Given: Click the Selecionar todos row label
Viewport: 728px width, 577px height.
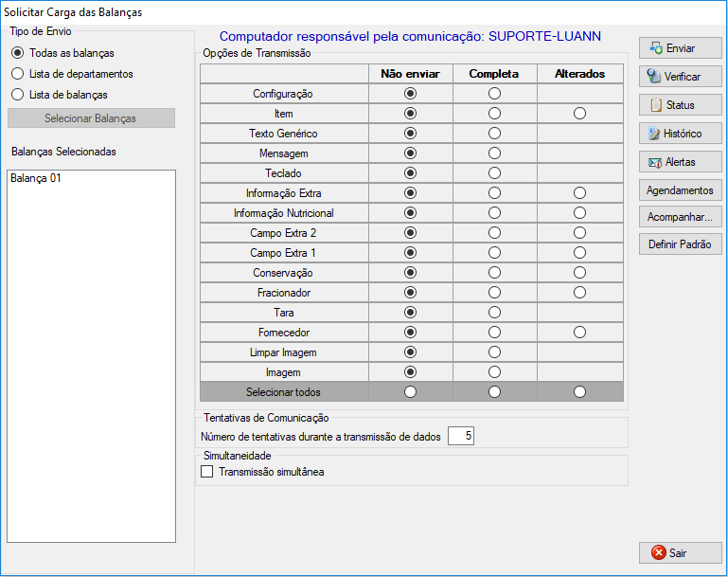Looking at the screenshot, I should [x=283, y=392].
